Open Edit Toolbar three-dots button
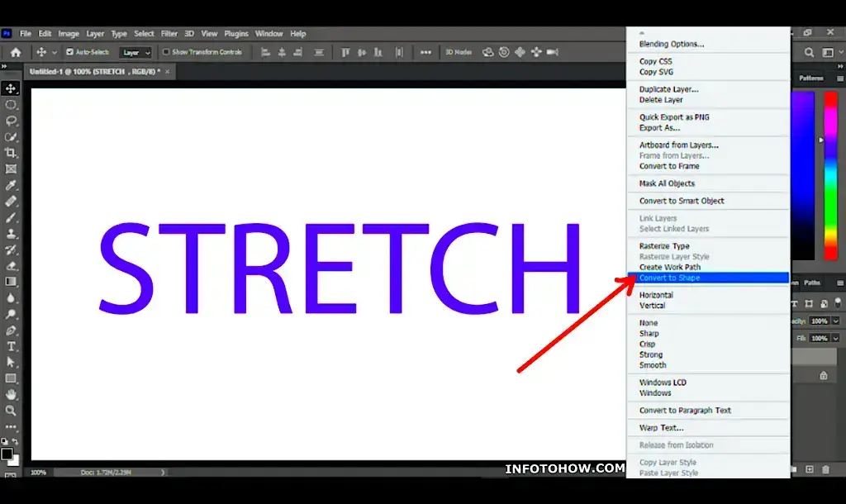Viewport: 846px width, 504px height. click(11, 427)
